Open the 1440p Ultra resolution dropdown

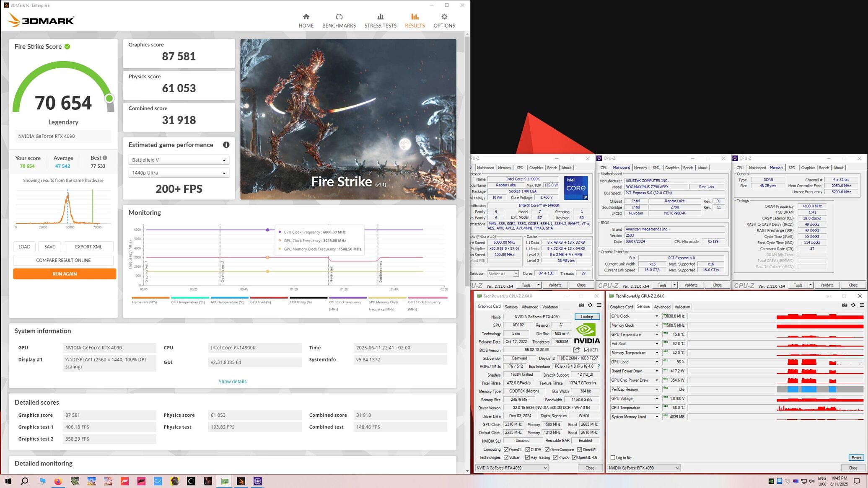point(179,173)
